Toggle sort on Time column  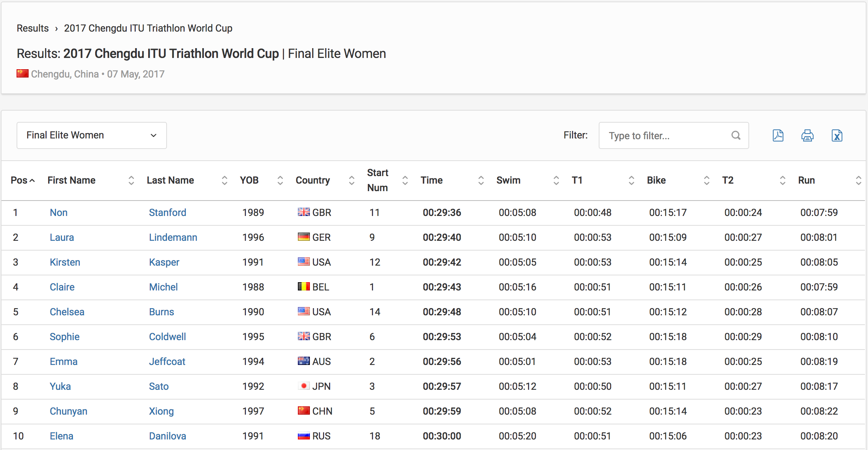click(481, 180)
